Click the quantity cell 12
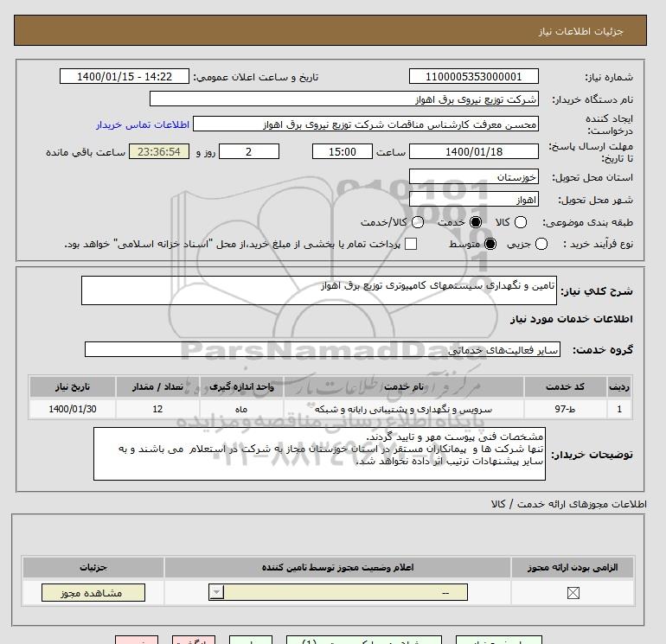Viewport: 666px width, 644px height. coord(157,409)
